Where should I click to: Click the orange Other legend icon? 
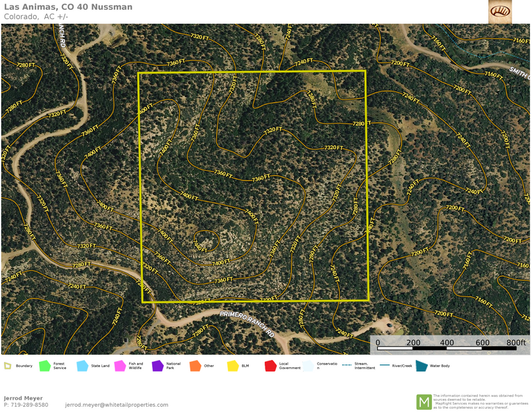195,366
